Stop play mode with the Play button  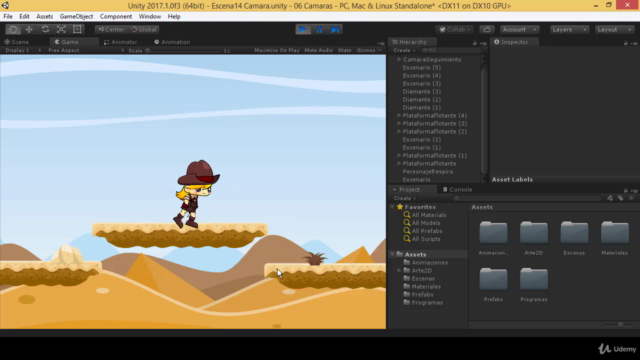tap(303, 29)
